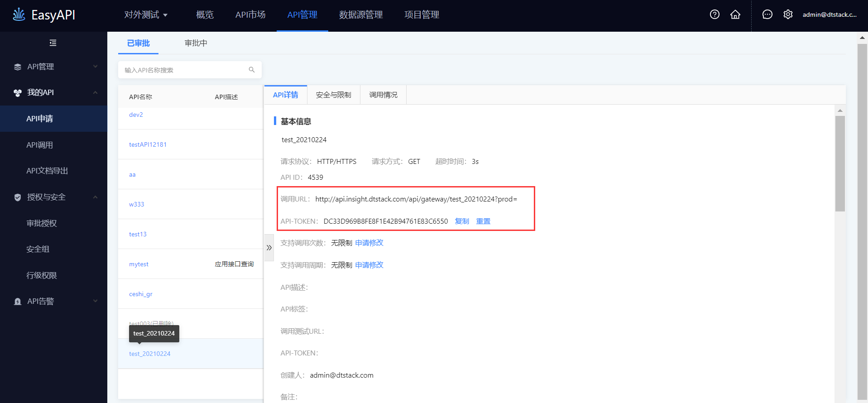Screen dimensions: 868x403
Task: Click the API描述 column header
Action: (x=226, y=97)
